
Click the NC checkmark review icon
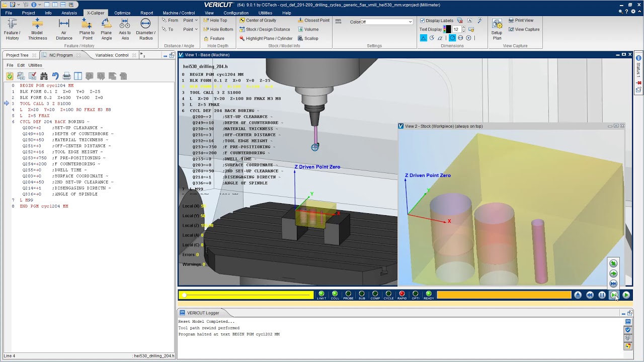point(32,76)
